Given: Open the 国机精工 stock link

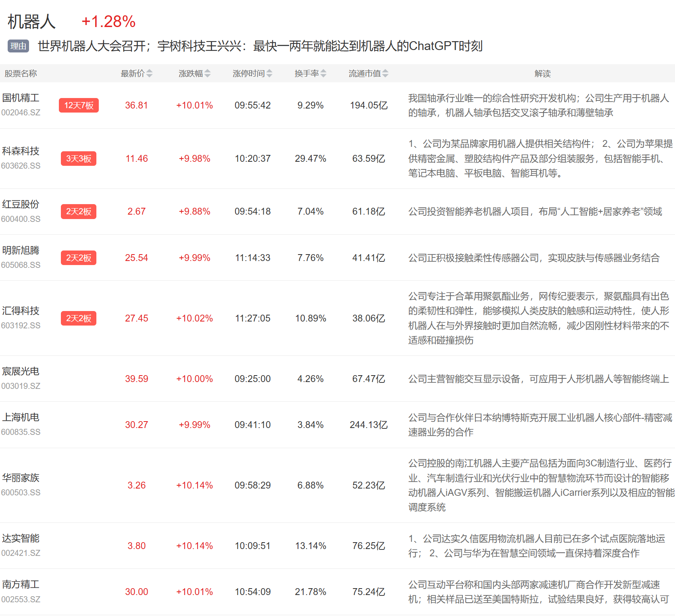Looking at the screenshot, I should [x=21, y=98].
